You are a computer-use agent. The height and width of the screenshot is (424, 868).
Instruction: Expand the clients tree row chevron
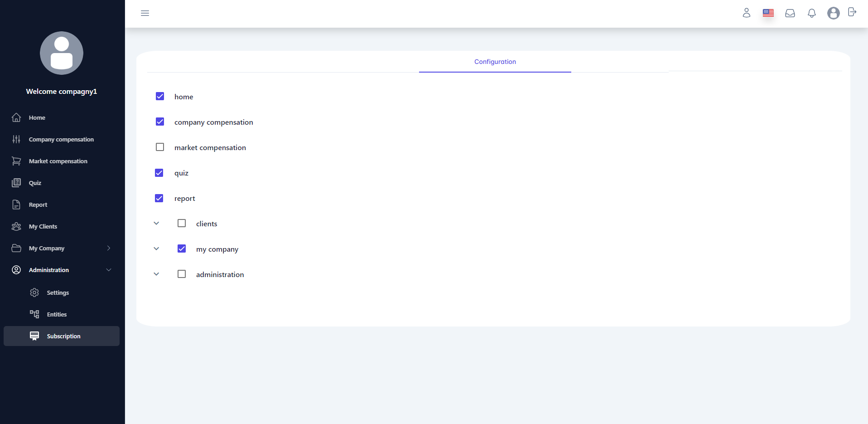156,224
